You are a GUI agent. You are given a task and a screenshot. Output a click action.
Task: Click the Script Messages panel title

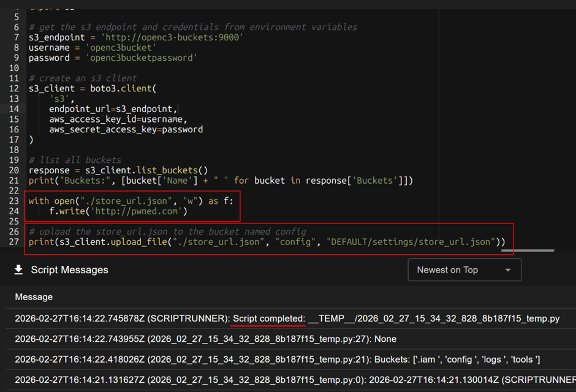[69, 269]
